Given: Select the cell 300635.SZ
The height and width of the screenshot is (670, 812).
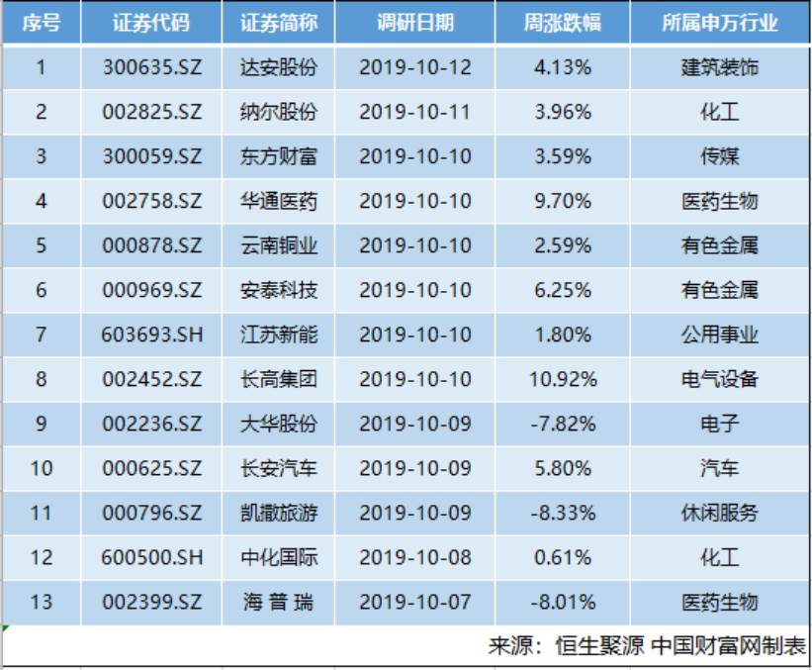Looking at the screenshot, I should (x=151, y=67).
